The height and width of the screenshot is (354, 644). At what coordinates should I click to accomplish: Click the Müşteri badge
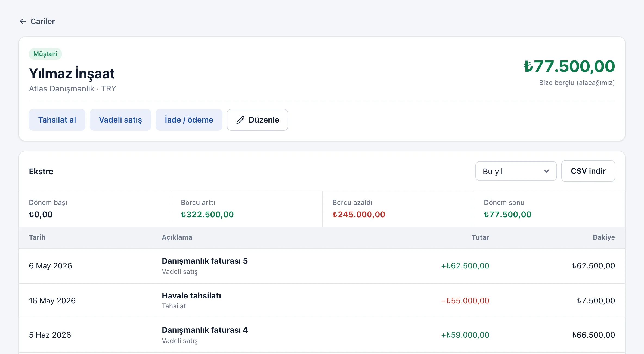(45, 54)
